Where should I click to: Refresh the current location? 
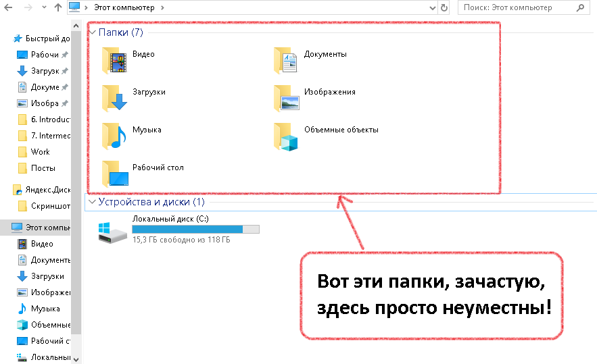pyautogui.click(x=444, y=7)
